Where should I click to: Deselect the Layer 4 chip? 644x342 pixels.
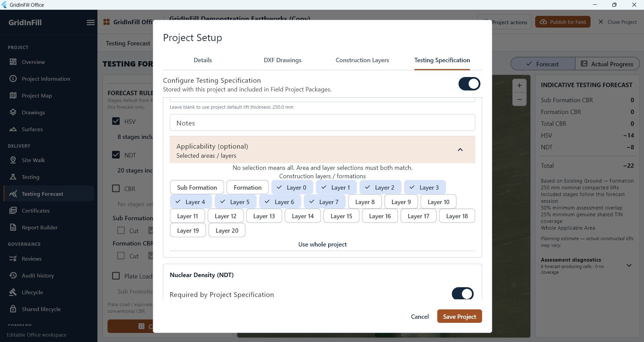click(191, 202)
